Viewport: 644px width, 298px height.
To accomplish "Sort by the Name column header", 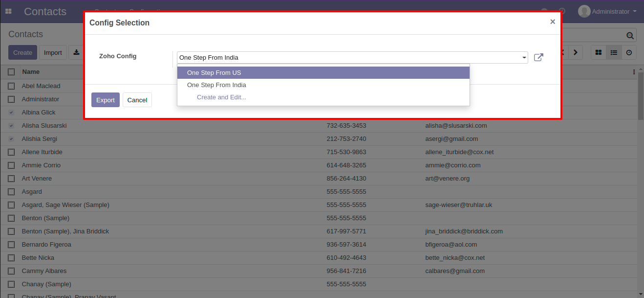I will pos(31,72).
